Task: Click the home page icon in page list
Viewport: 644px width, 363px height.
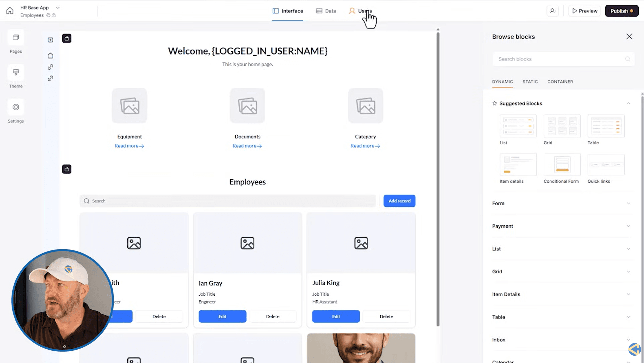Action: [x=50, y=55]
